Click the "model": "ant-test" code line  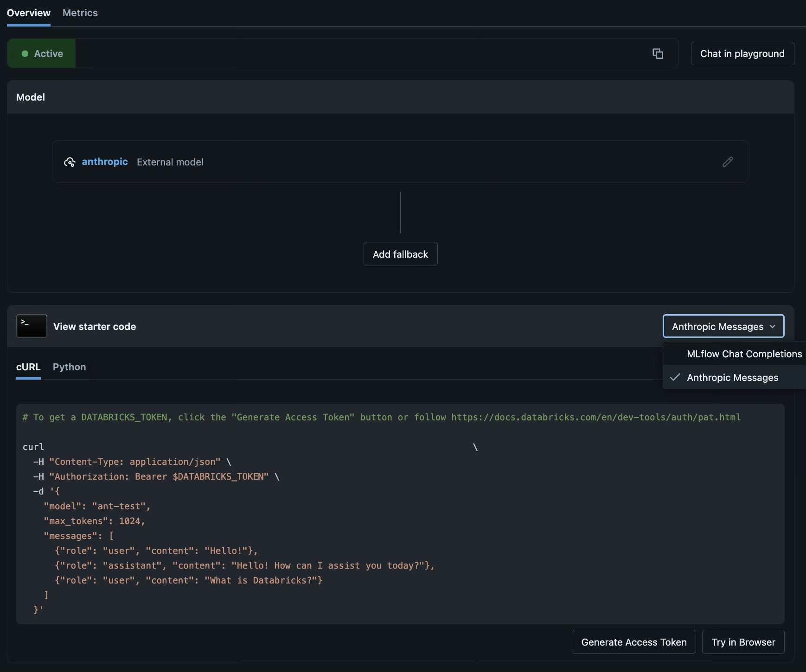[97, 506]
